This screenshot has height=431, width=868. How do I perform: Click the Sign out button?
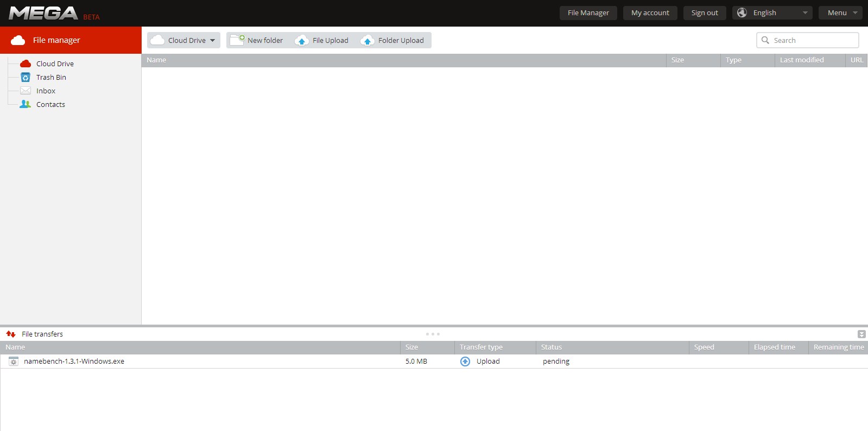tap(704, 12)
